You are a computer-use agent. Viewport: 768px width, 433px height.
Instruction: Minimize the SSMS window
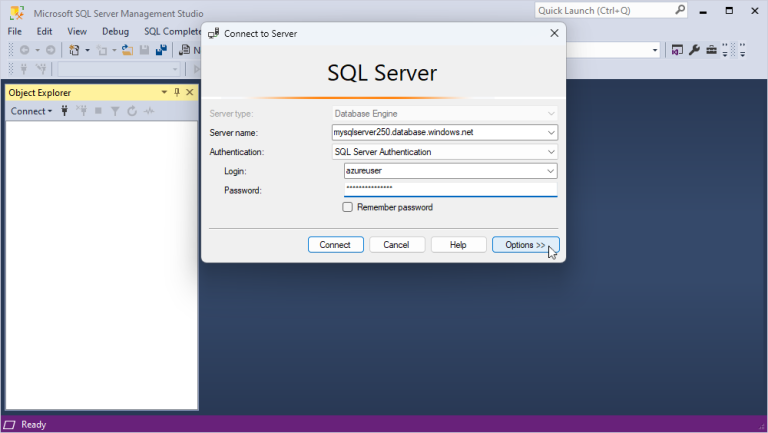[x=703, y=11]
